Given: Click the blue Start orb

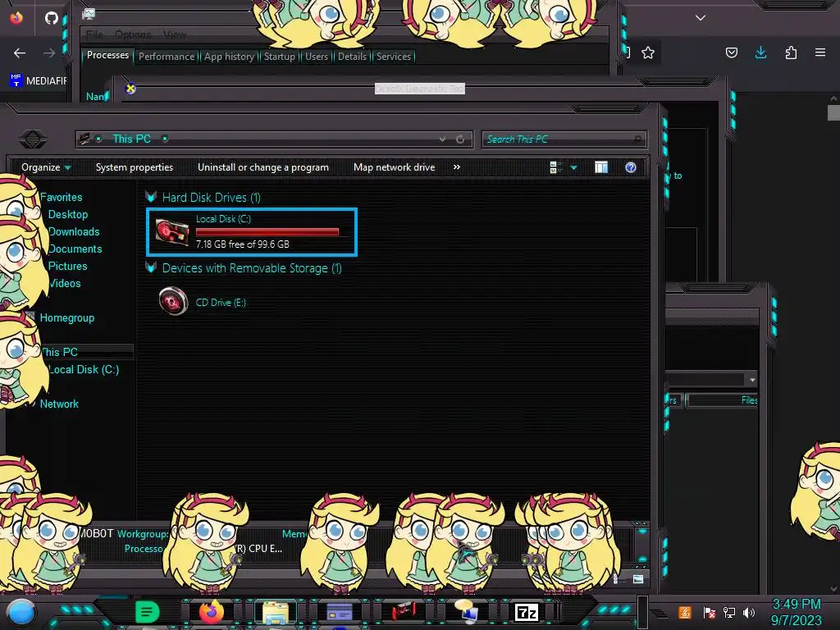Looking at the screenshot, I should [x=21, y=613].
